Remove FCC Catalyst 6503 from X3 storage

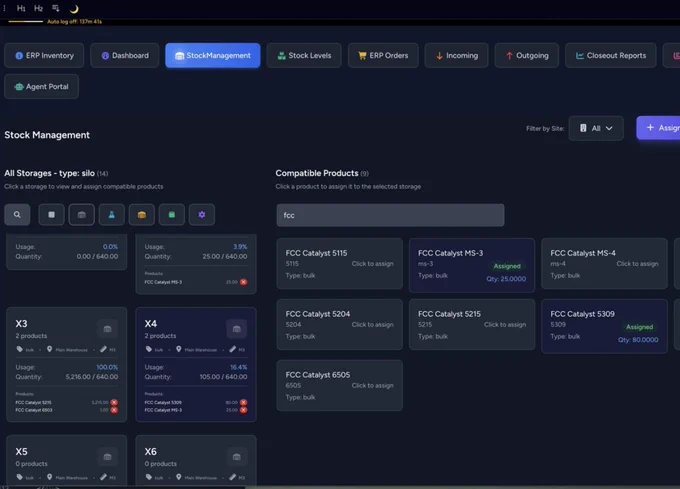[x=114, y=410]
